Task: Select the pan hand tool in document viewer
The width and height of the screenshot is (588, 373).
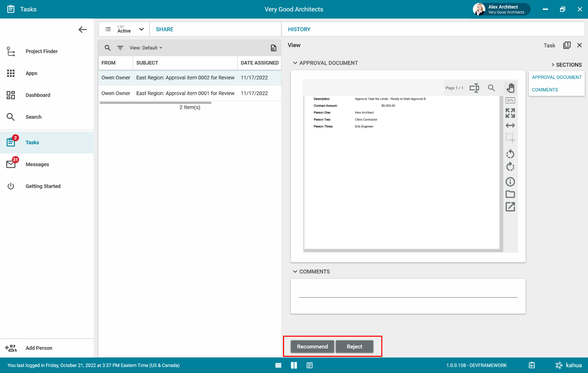Action: (510, 88)
